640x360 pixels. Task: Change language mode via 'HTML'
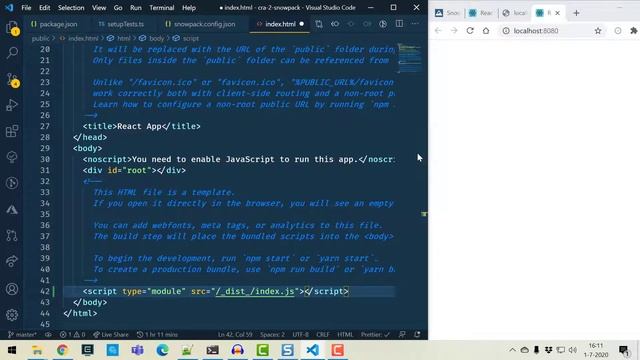[345, 335]
